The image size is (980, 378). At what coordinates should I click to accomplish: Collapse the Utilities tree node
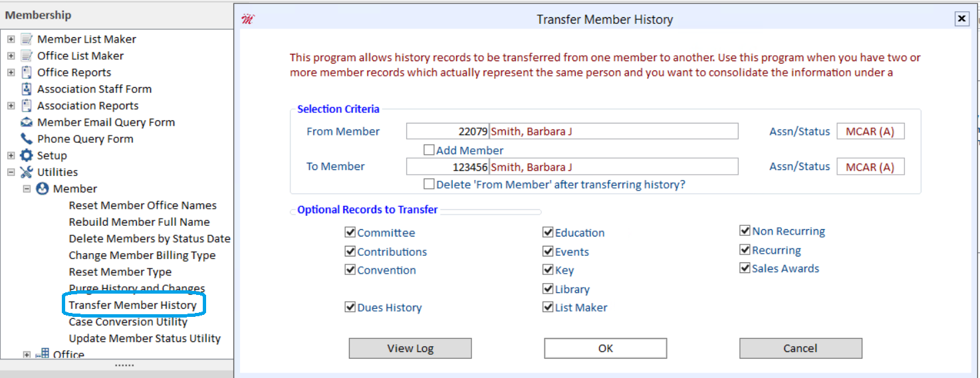tap(11, 172)
